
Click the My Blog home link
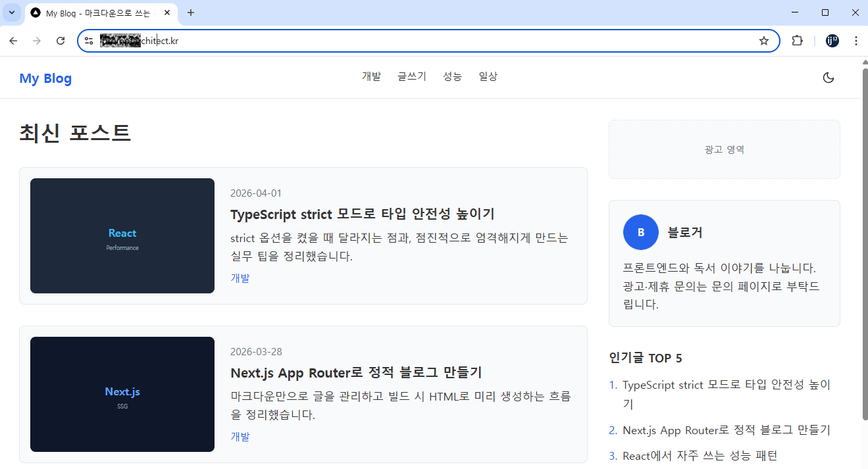(x=45, y=78)
